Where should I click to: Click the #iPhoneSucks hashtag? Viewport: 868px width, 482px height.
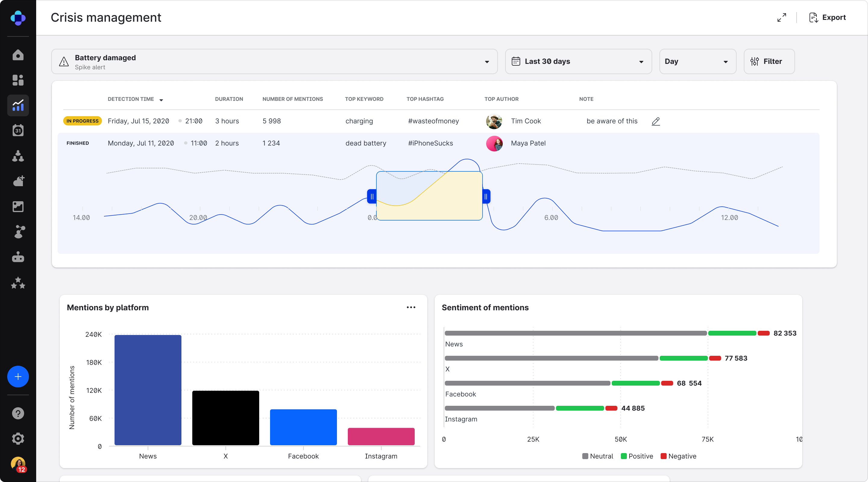pyautogui.click(x=430, y=143)
